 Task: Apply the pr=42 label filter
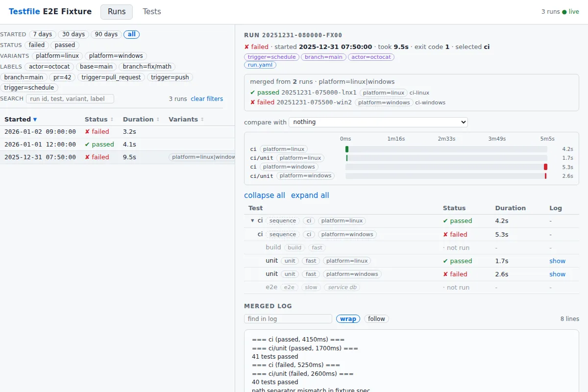point(62,77)
